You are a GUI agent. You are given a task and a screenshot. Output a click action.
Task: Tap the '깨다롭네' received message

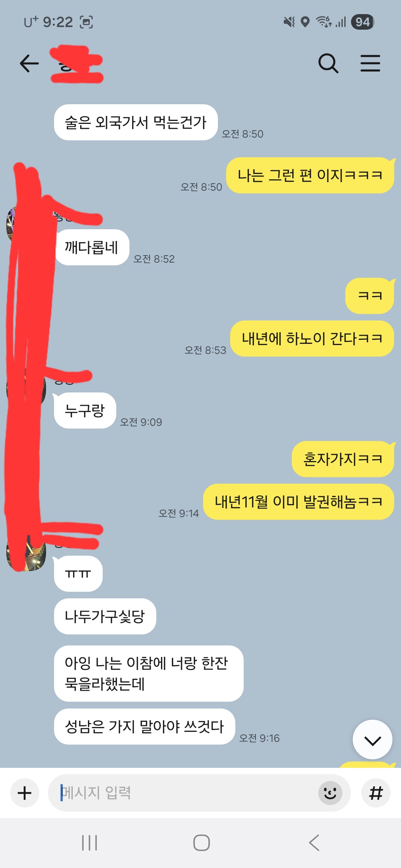point(92,247)
